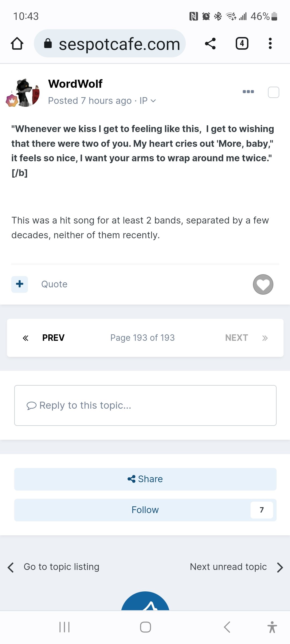Go to the first page double-chevron
This screenshot has height=644, width=290.
pyautogui.click(x=26, y=338)
